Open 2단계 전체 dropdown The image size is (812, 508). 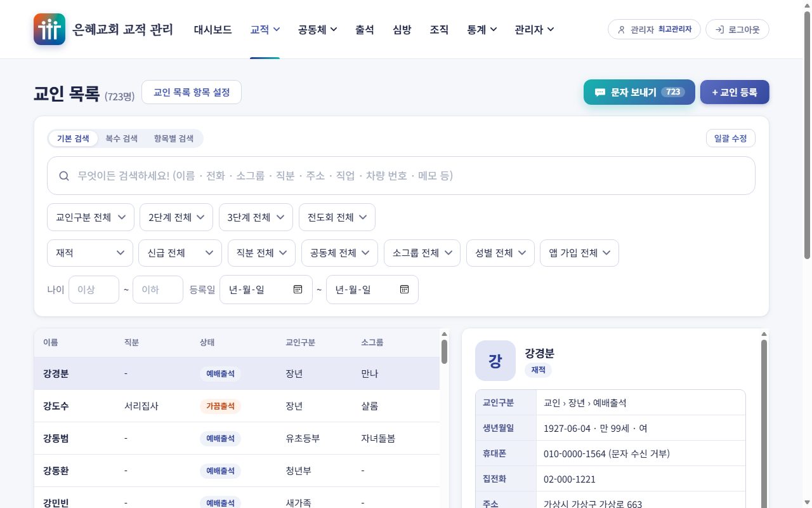click(x=176, y=217)
